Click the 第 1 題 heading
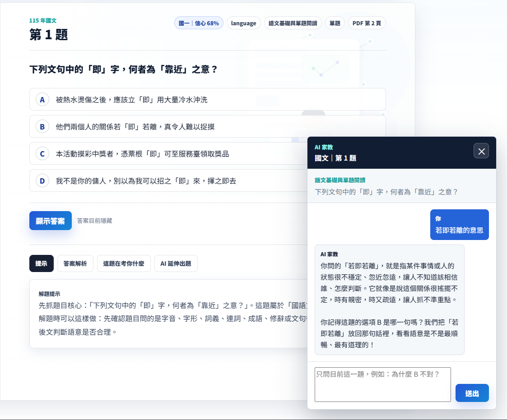 [49, 35]
